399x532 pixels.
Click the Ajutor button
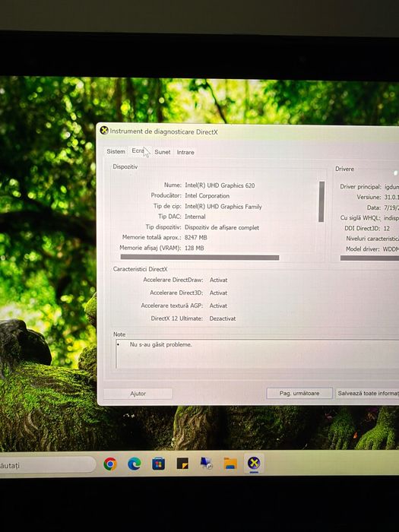pyautogui.click(x=138, y=394)
